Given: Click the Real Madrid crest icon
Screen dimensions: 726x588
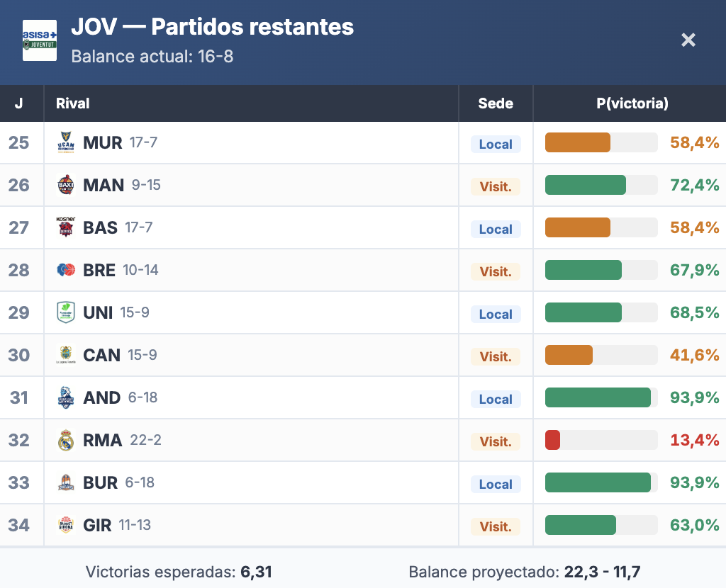Looking at the screenshot, I should click(66, 441).
